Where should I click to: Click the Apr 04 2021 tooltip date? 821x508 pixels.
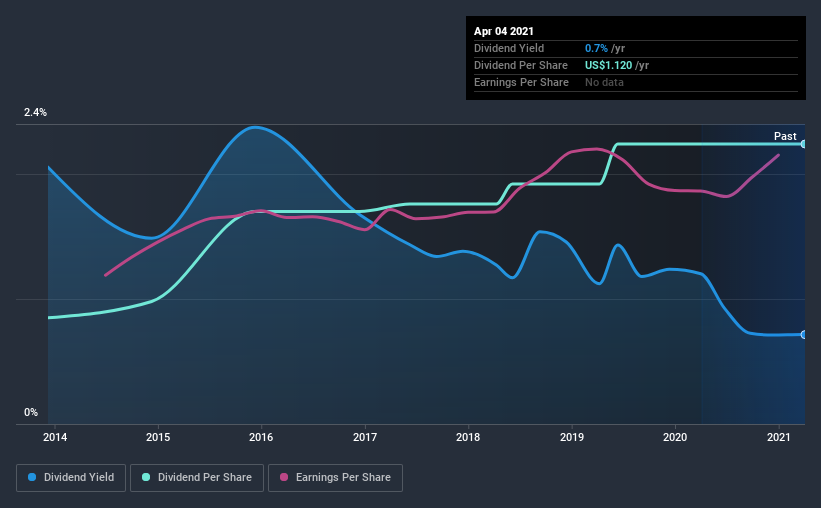coord(504,31)
